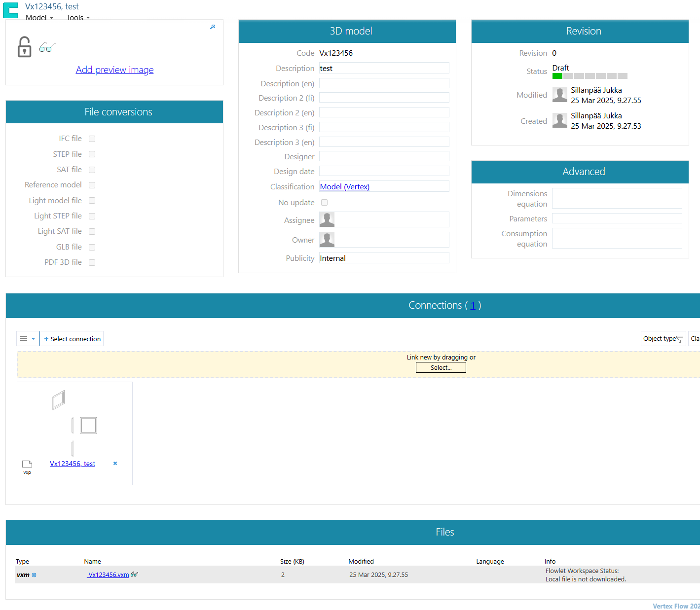Click Select connection in the toolbar

[72, 339]
